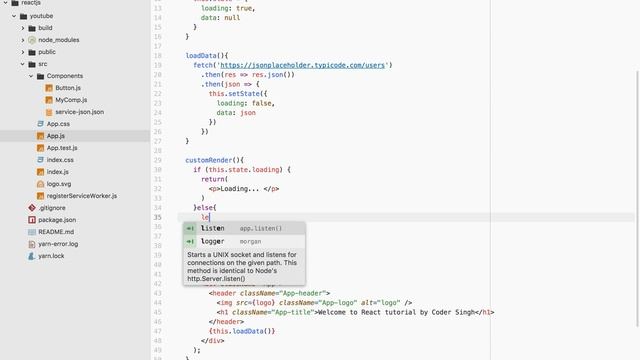The height and width of the screenshot is (360, 640).
Task: Click the Button.js file icon
Action: click(49, 88)
